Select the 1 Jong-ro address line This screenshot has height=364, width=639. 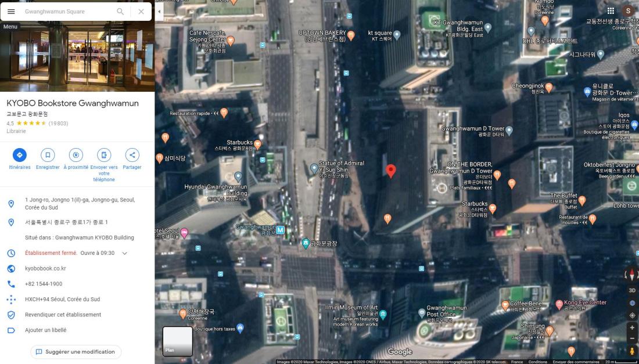pos(77,204)
